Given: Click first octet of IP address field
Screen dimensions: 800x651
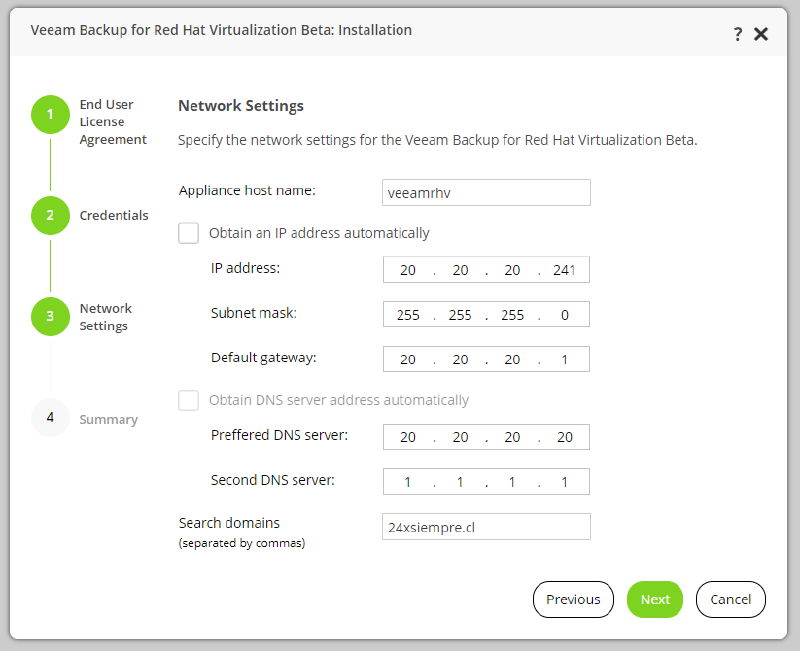Looking at the screenshot, I should click(x=408, y=270).
